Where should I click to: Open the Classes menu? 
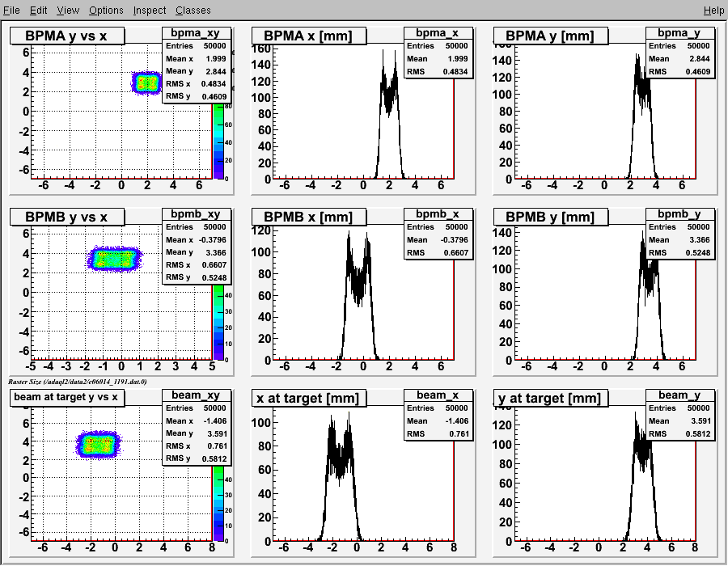click(x=193, y=11)
